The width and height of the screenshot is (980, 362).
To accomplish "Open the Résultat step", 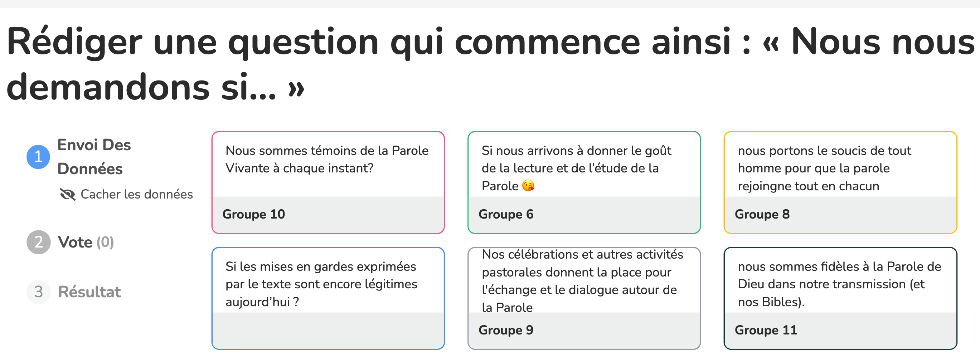I will click(89, 292).
